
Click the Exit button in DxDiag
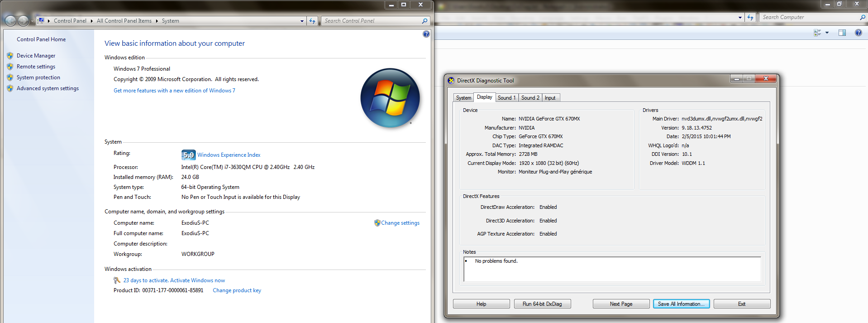coord(742,304)
